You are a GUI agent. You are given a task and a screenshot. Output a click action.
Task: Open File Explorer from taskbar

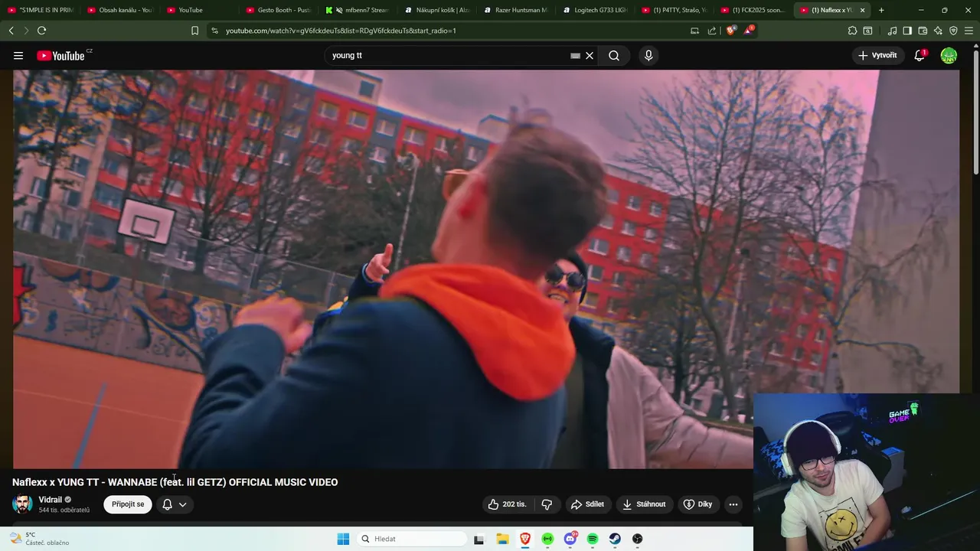pyautogui.click(x=502, y=539)
